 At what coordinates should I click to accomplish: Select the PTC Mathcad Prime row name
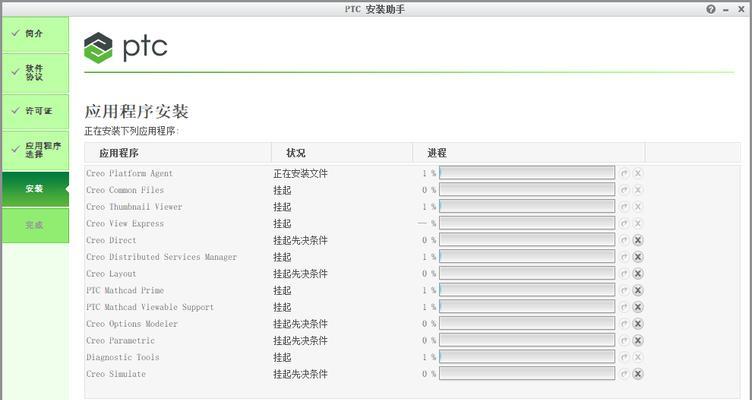[x=125, y=291]
